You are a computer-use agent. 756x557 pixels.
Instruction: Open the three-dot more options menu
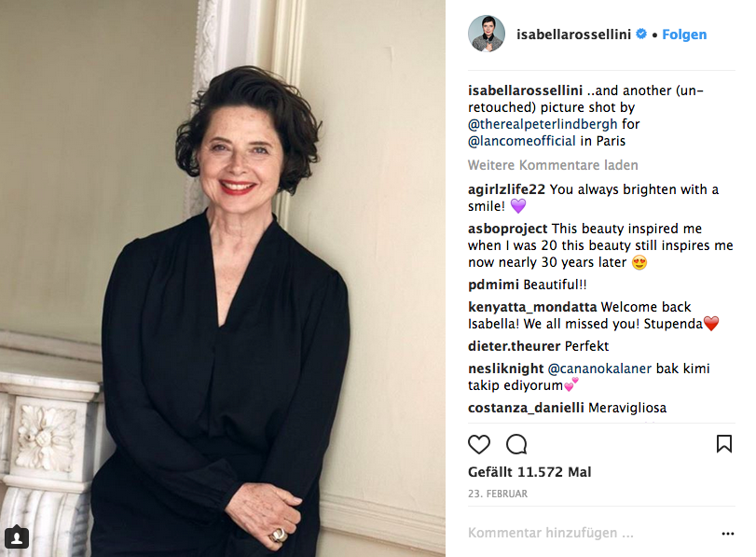pyautogui.click(x=727, y=534)
